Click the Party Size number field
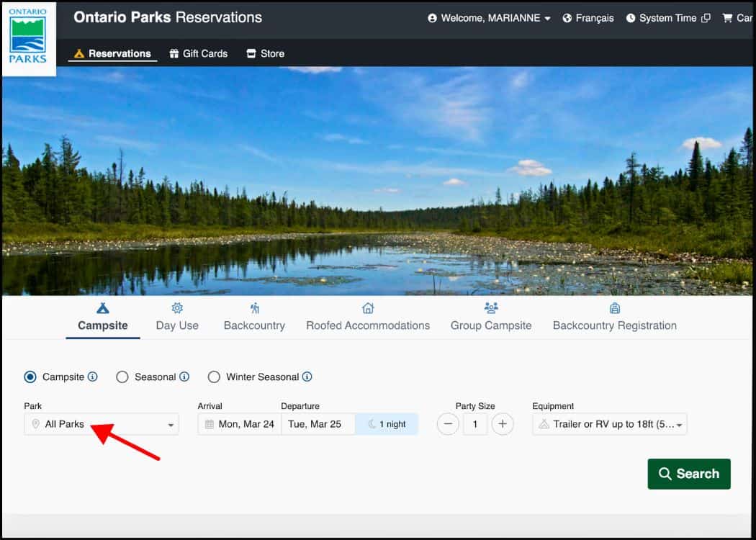The width and height of the screenshot is (756, 540). pyautogui.click(x=475, y=424)
